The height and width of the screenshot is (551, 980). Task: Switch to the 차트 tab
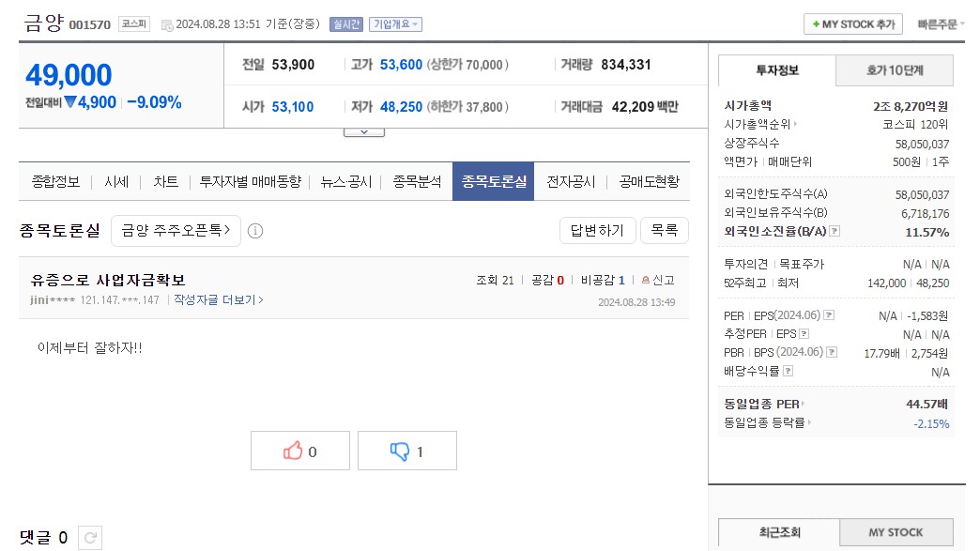(165, 182)
